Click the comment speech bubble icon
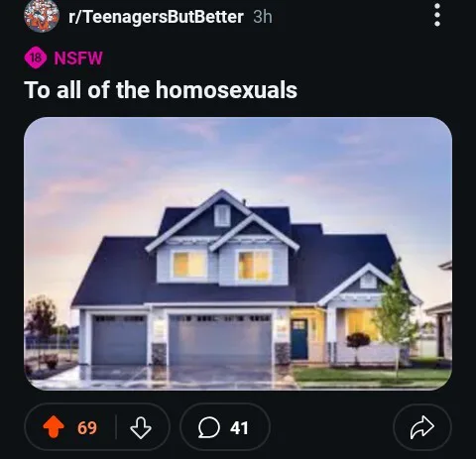 click(208, 427)
